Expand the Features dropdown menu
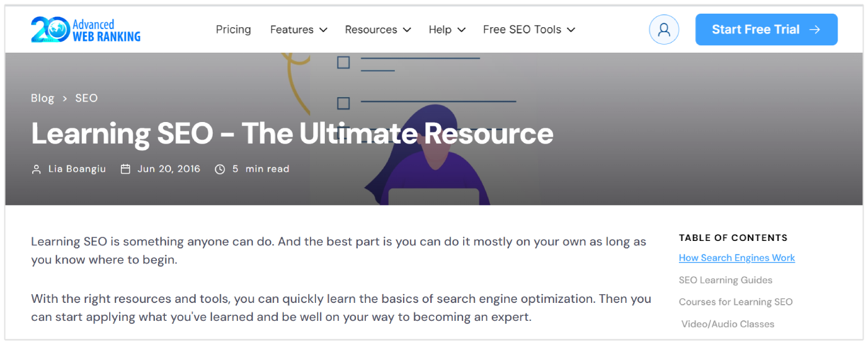868x345 pixels. pos(298,30)
